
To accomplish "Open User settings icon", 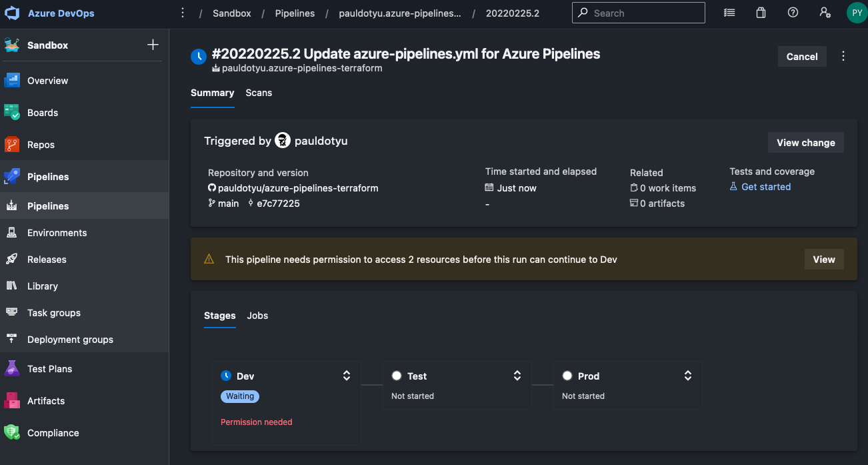I will point(825,13).
